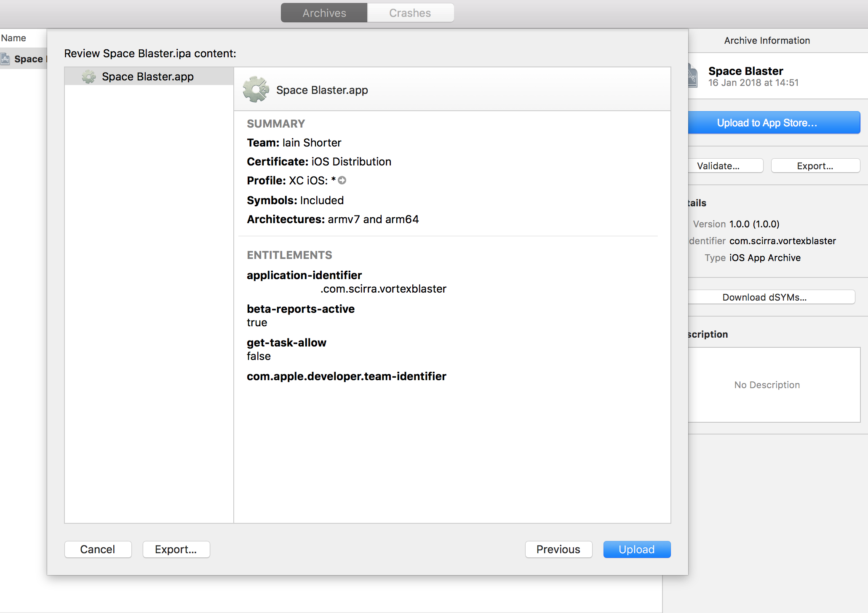Click the archive document icon beside Space Blaster
Image resolution: width=868 pixels, height=613 pixels.
[692, 76]
